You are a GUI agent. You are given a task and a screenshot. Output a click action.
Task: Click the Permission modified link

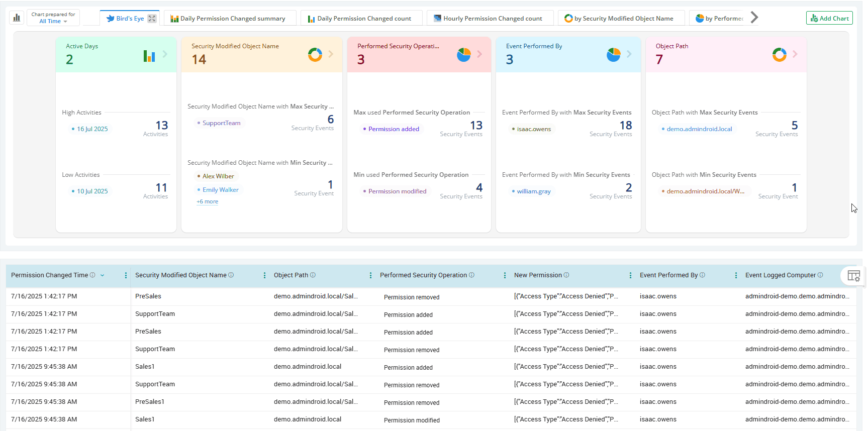click(x=397, y=191)
